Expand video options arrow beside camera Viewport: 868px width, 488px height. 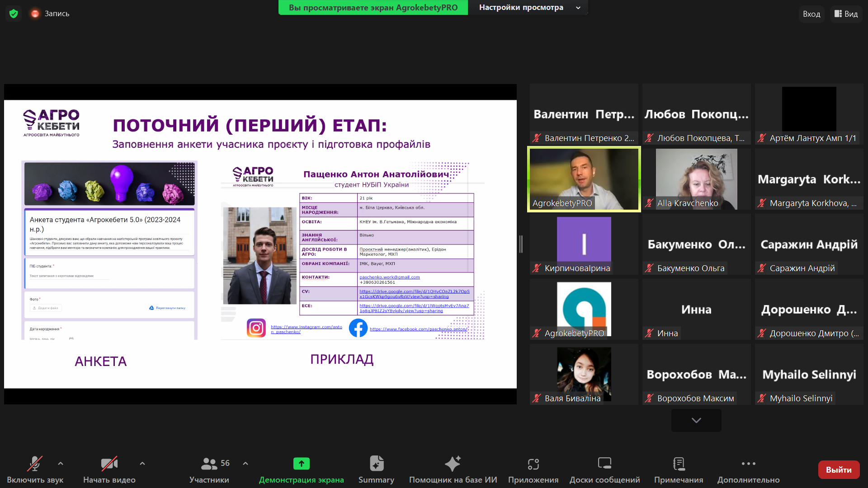pos(142,464)
